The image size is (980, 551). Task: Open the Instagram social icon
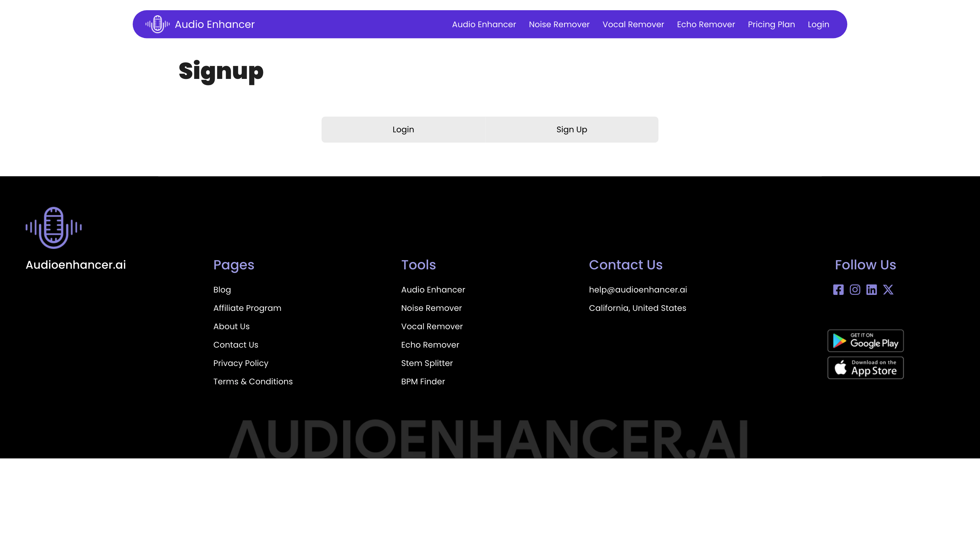tap(855, 289)
